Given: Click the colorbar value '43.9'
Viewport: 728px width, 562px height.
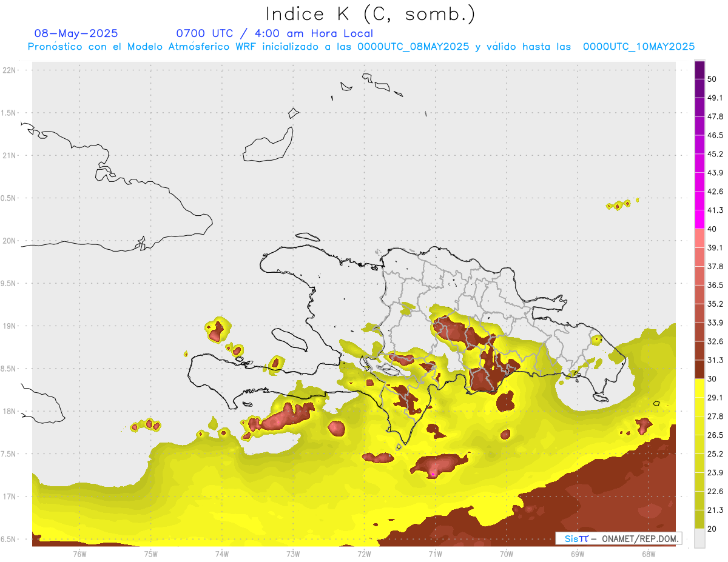Looking at the screenshot, I should click(x=715, y=173).
